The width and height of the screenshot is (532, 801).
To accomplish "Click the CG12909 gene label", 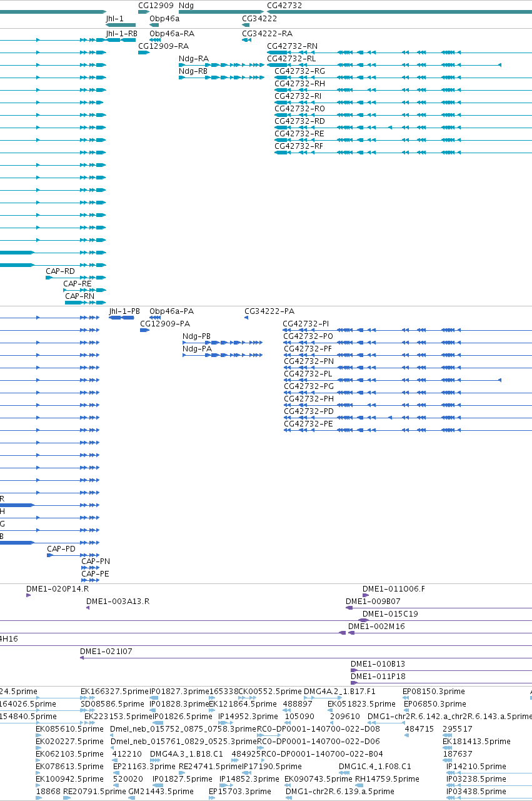I will point(156,6).
